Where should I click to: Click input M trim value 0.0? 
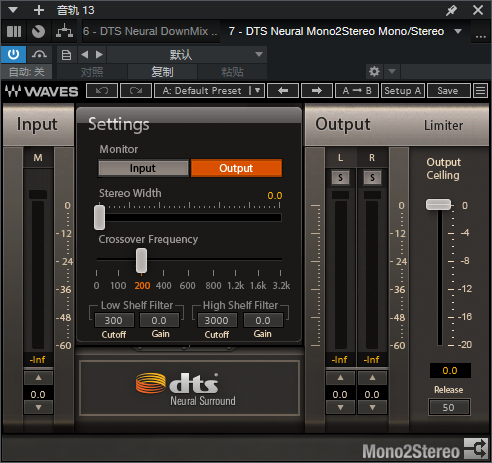pos(38,394)
